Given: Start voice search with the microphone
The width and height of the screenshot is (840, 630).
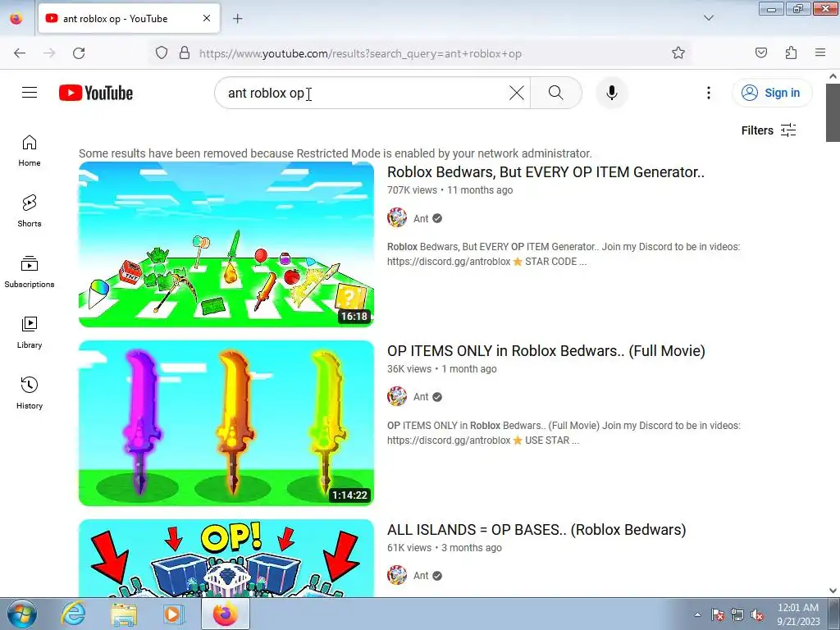Looking at the screenshot, I should click(x=612, y=93).
